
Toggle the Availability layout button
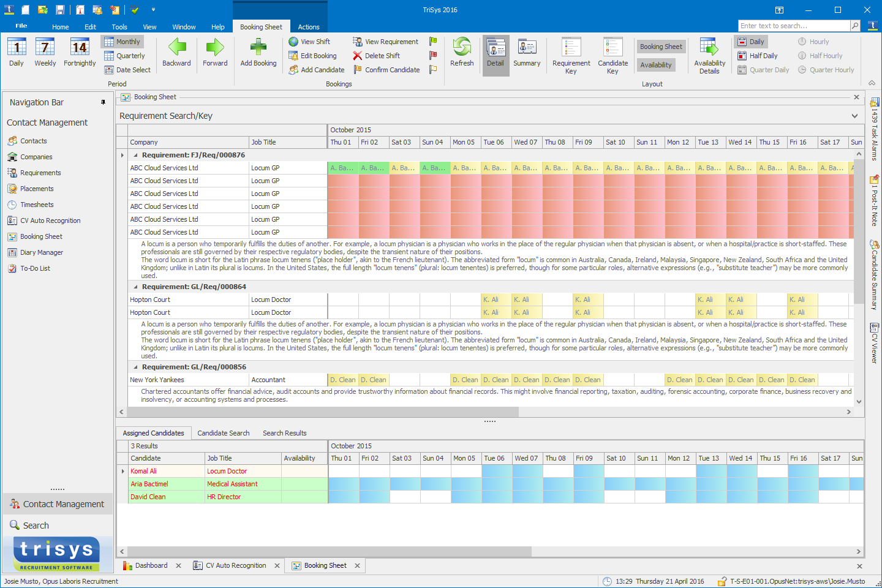[x=656, y=65]
